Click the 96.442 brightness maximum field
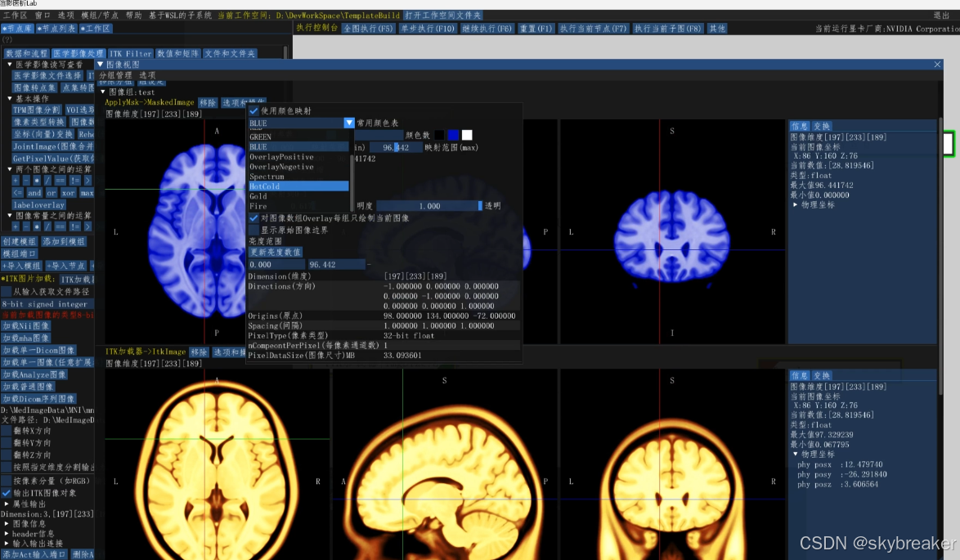This screenshot has height=560, width=960. (x=336, y=264)
